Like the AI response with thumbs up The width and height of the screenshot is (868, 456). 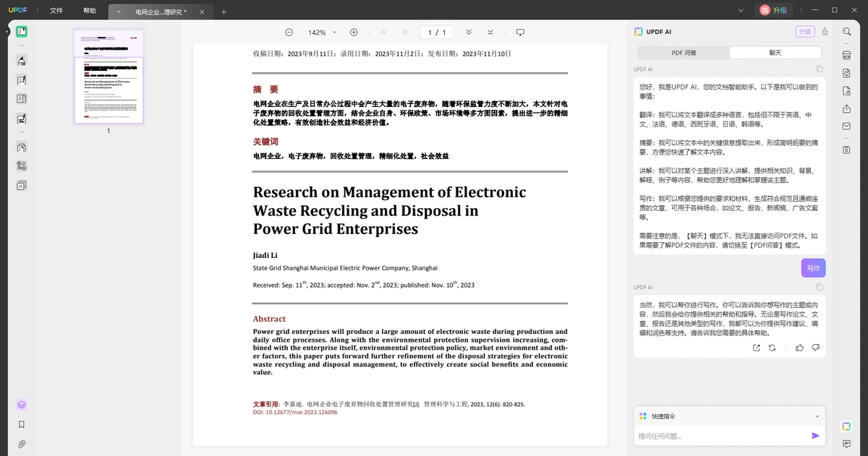point(799,348)
